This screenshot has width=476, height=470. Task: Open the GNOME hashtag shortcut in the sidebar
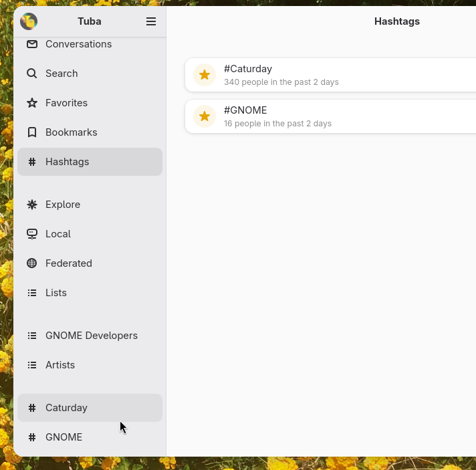click(x=90, y=437)
